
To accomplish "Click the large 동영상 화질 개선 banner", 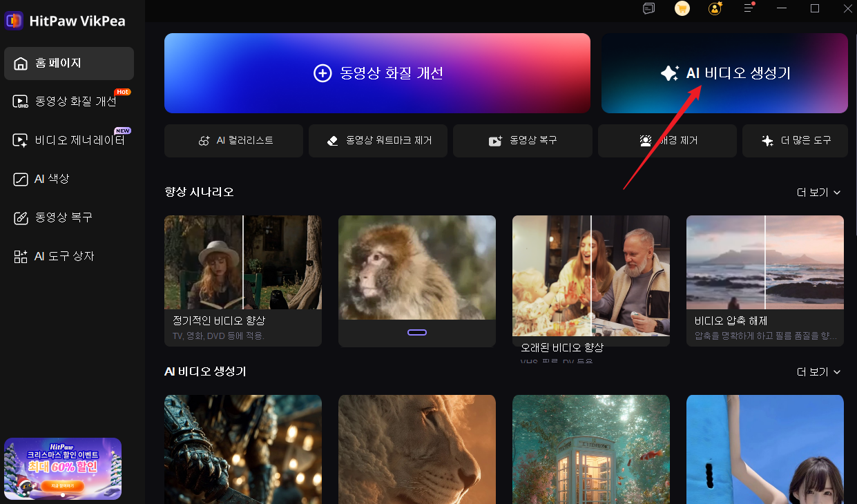I will (x=377, y=73).
